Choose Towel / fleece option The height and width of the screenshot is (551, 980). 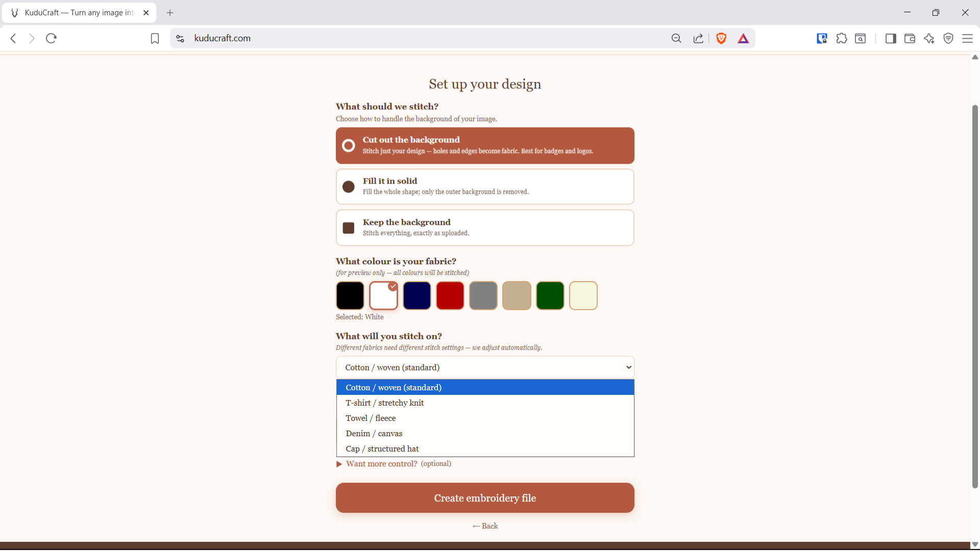click(485, 418)
